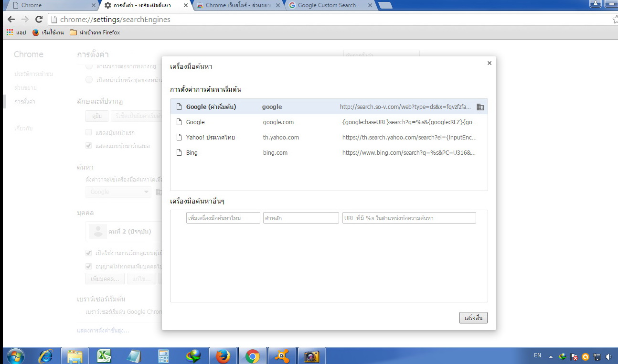Viewport: 618px width, 364px height.
Task: Open the Apps shortcut in bookmarks bar
Action: click(x=16, y=32)
